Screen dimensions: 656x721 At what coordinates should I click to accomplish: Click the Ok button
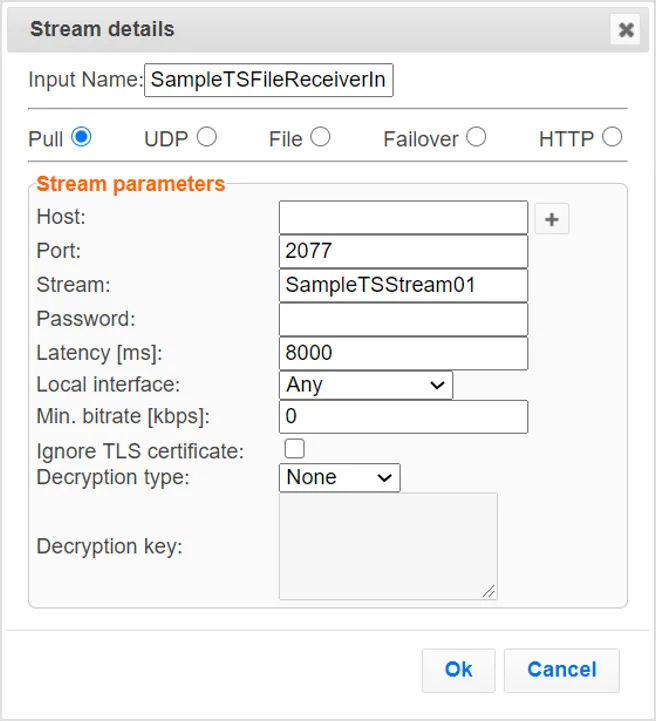point(458,670)
